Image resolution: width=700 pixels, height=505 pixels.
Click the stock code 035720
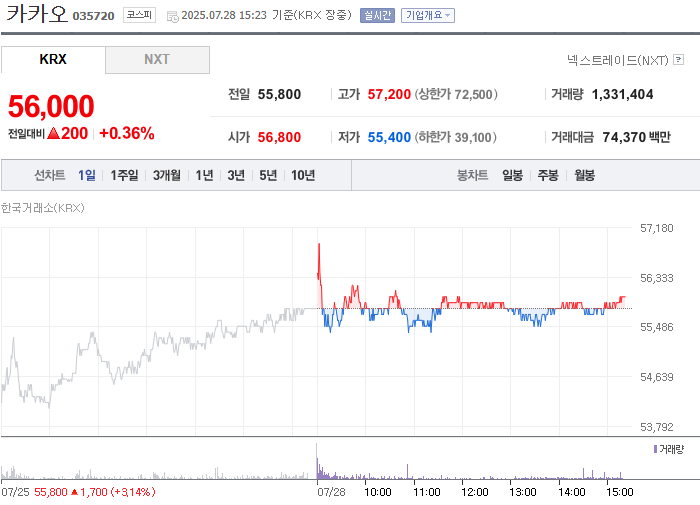(93, 16)
